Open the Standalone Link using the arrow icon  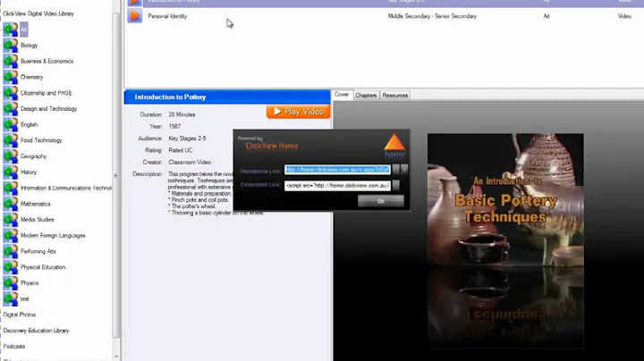[x=404, y=169]
